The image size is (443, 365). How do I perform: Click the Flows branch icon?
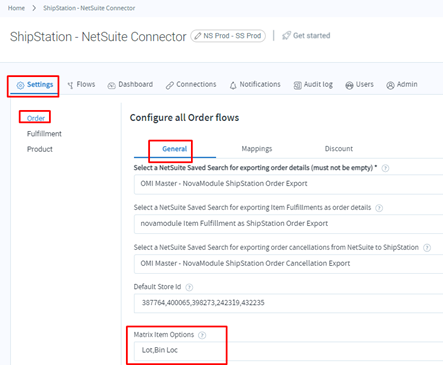click(x=70, y=86)
